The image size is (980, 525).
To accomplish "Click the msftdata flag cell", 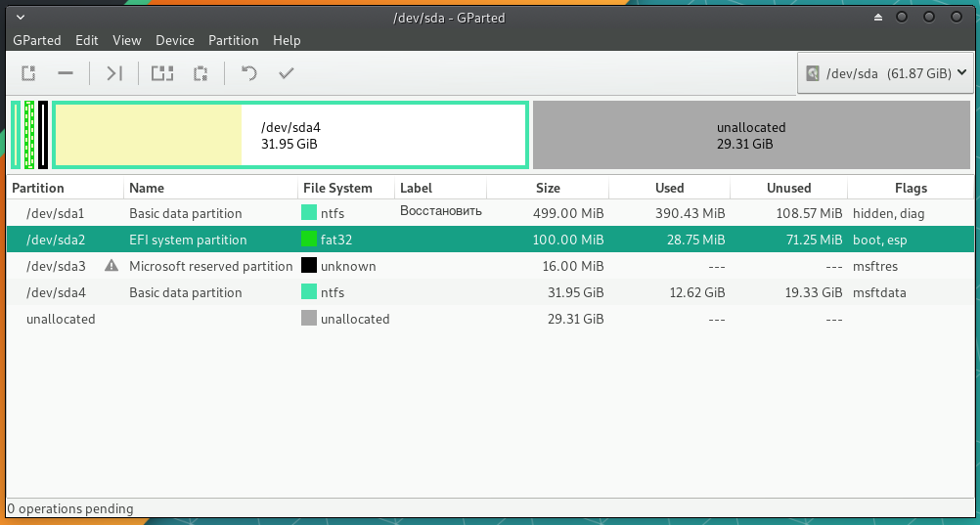I will point(879,292).
